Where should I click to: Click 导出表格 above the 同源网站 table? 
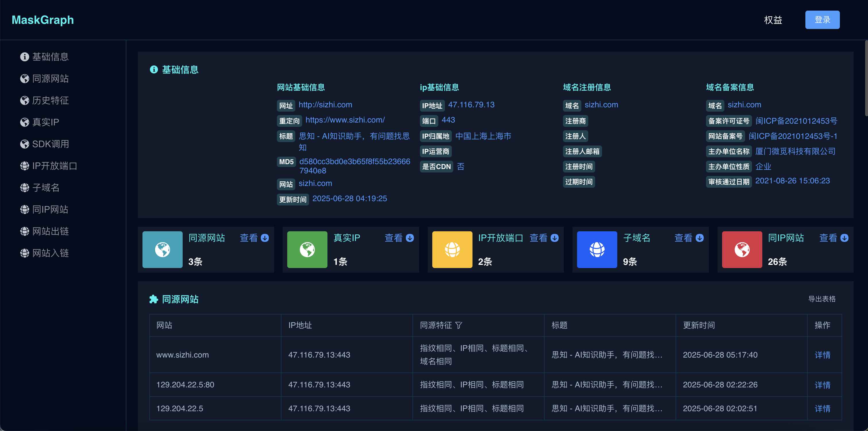823,299
